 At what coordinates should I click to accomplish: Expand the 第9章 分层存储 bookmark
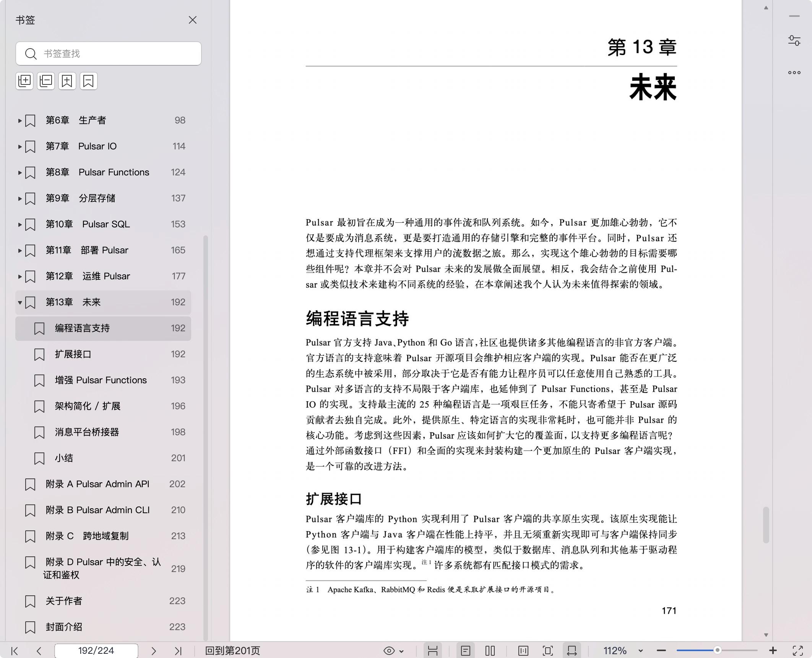[x=19, y=198]
